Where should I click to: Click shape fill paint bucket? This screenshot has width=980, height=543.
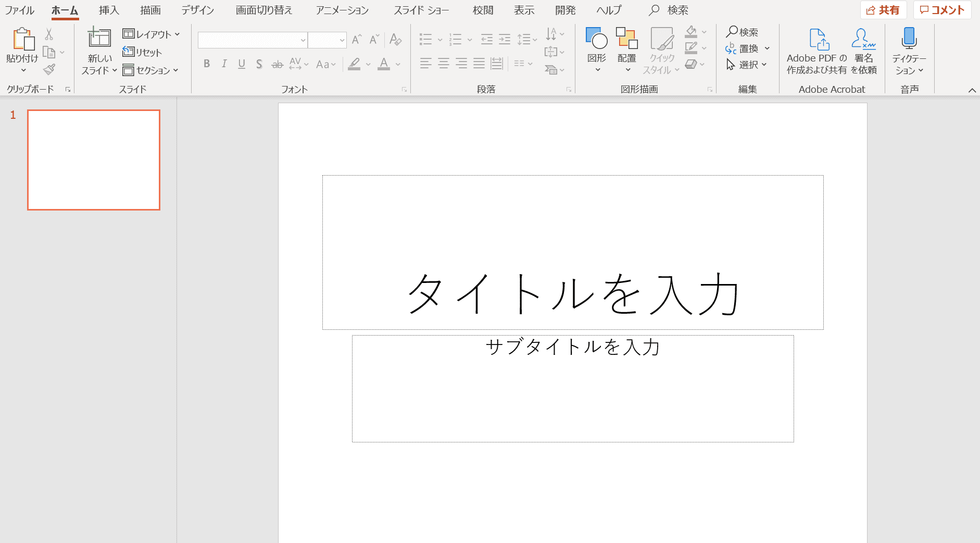tap(692, 32)
